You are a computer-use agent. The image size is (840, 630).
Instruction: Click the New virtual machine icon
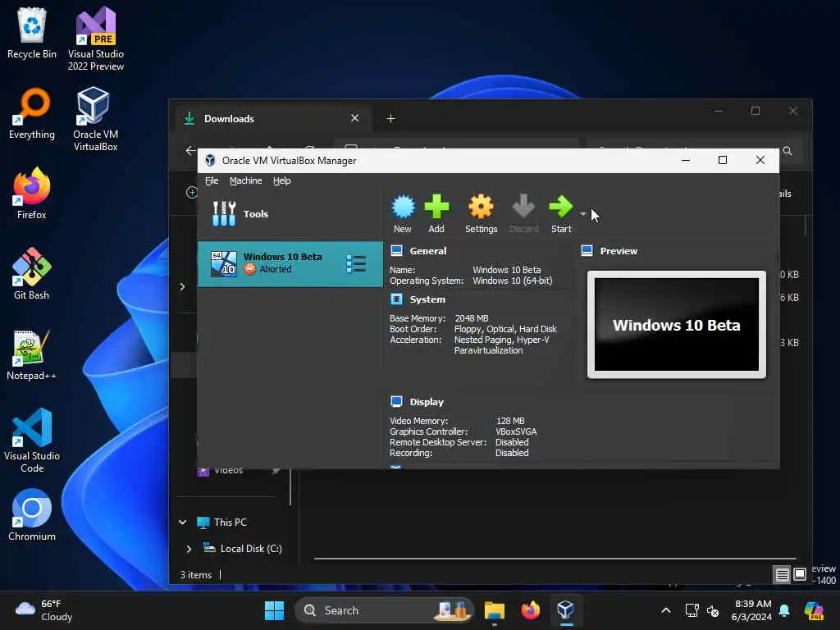(x=403, y=207)
